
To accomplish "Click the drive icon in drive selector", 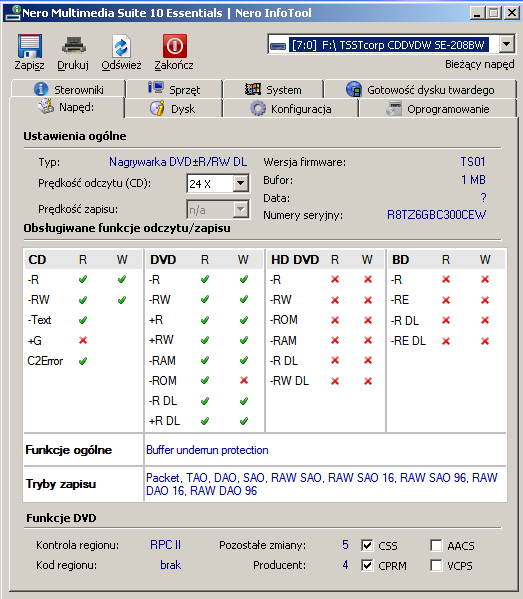I will [278, 46].
